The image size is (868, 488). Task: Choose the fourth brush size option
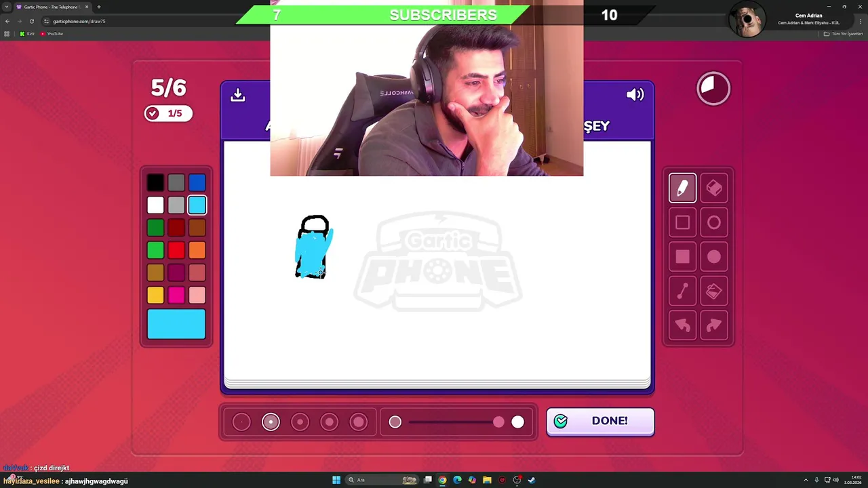point(329,422)
